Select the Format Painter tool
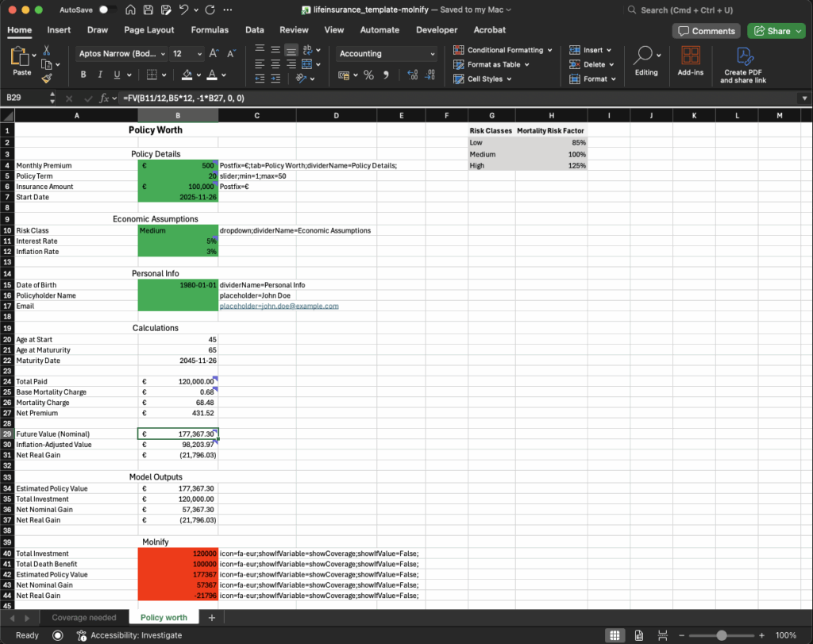Screen dimensions: 813x644 [x=46, y=79]
